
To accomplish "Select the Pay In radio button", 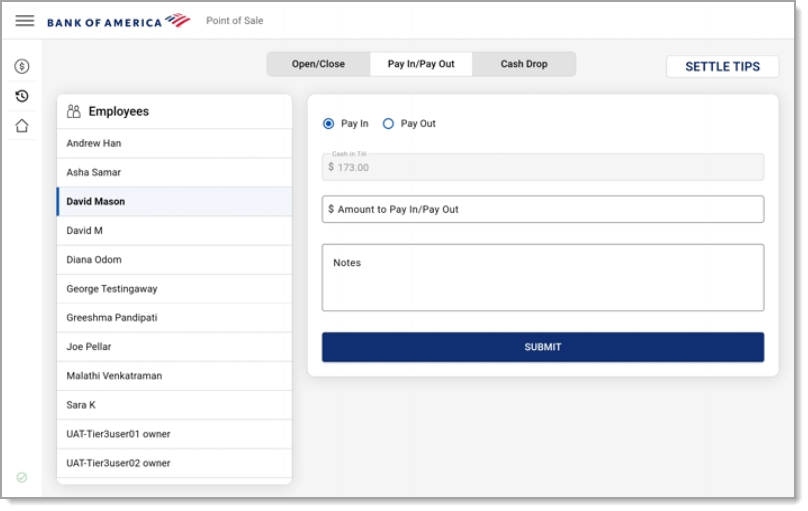I will point(328,124).
